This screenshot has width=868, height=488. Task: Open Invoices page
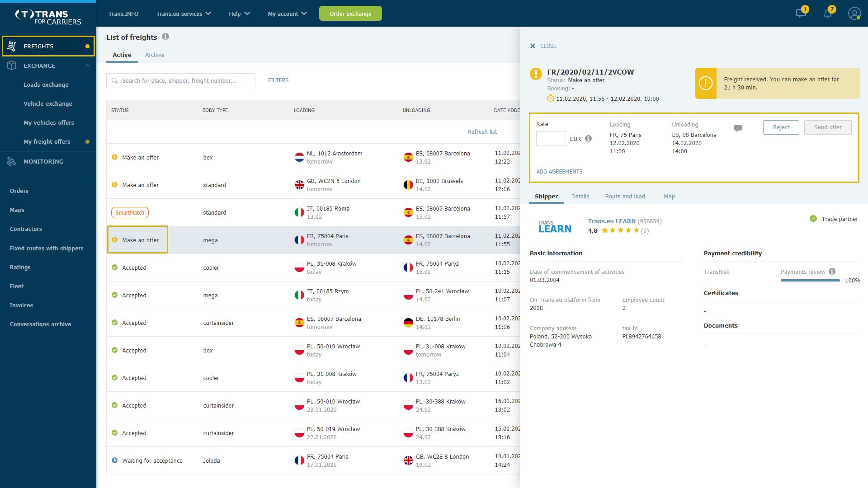click(x=21, y=305)
